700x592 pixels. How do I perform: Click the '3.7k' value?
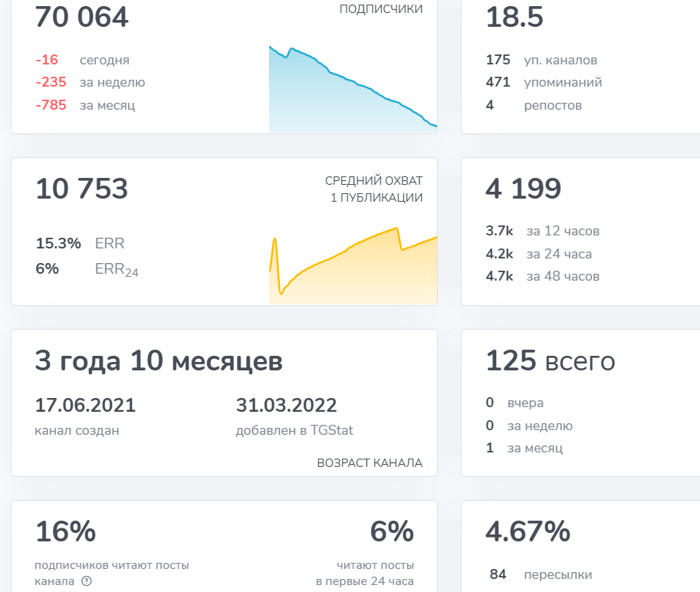tap(499, 231)
